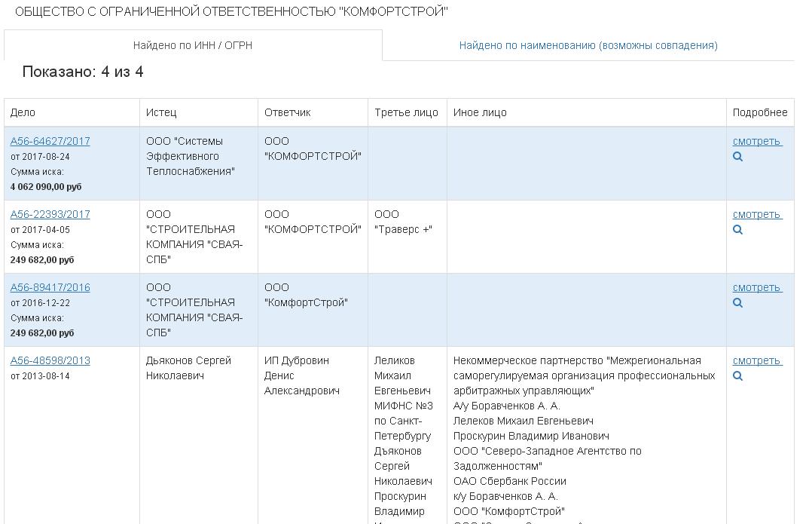Open case link A56-22393/2017
The width and height of the screenshot is (812, 524).
pyautogui.click(x=50, y=214)
